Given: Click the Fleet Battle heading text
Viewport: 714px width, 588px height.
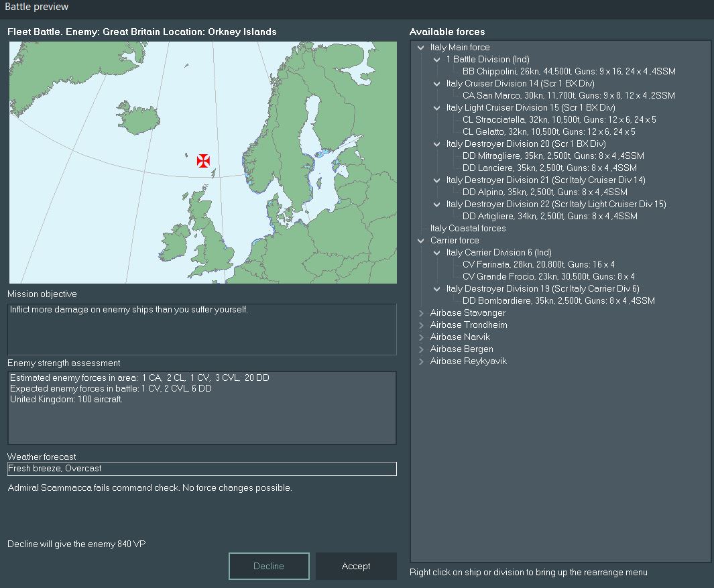Looking at the screenshot, I should tap(142, 32).
